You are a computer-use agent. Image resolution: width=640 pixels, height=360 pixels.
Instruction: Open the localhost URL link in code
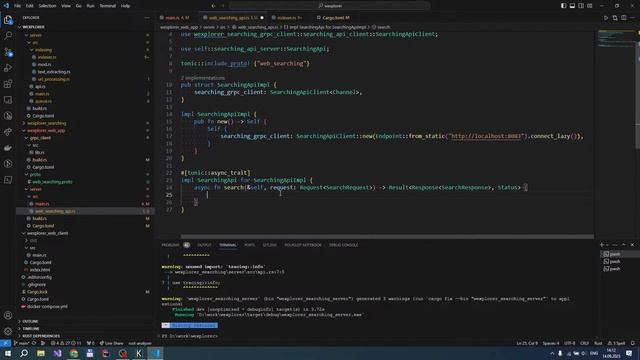pos(486,136)
